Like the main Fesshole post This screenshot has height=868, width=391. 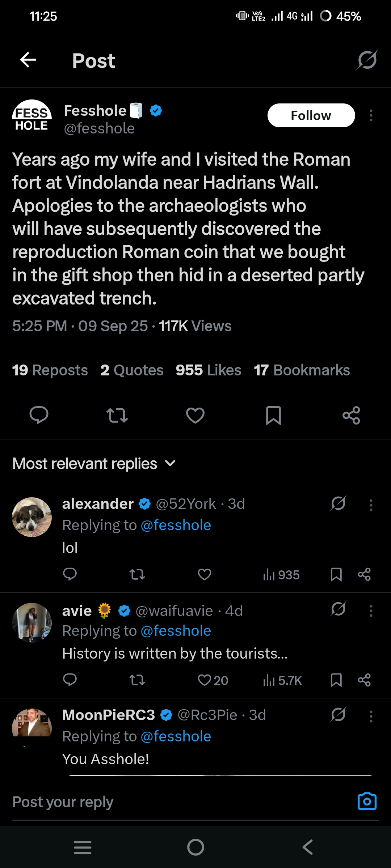pos(195,415)
